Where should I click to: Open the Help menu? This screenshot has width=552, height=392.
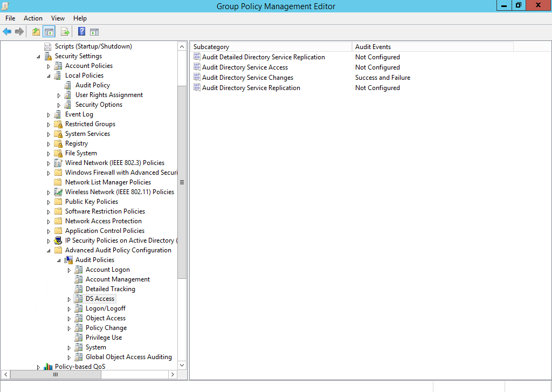pyautogui.click(x=80, y=18)
